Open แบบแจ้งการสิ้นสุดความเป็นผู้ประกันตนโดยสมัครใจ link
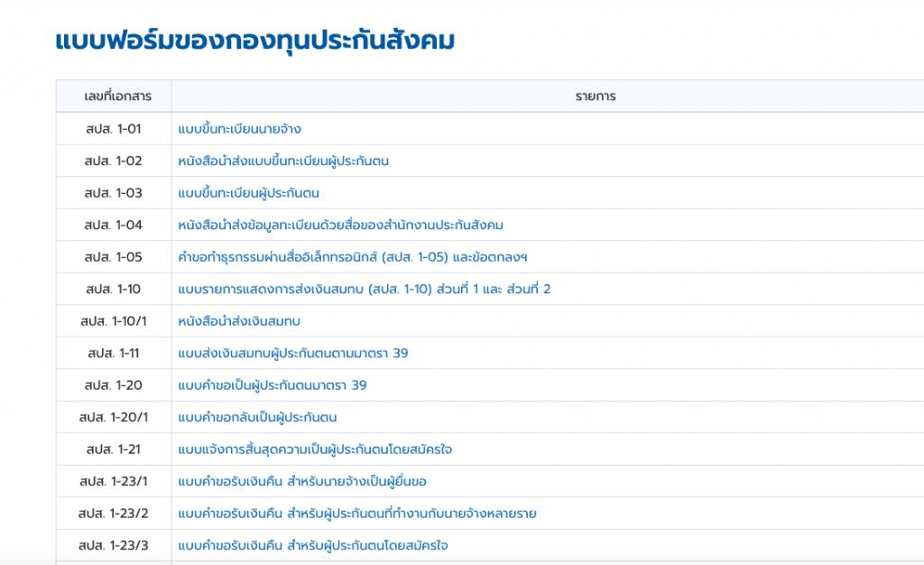 point(316,449)
